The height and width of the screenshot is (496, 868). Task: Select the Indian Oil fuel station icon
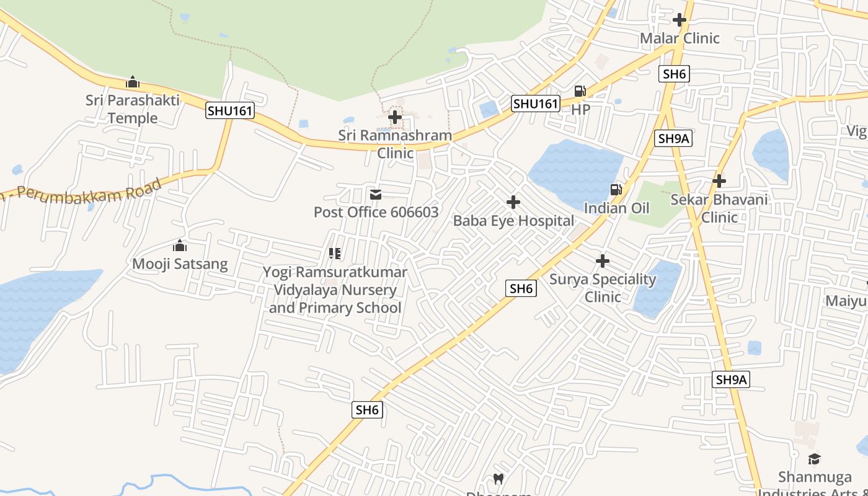(x=616, y=190)
